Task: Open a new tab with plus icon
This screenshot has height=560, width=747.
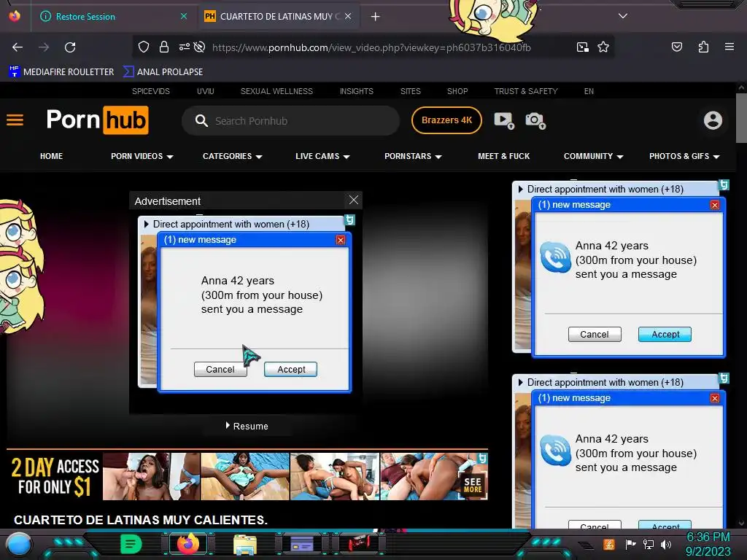Action: point(376,17)
